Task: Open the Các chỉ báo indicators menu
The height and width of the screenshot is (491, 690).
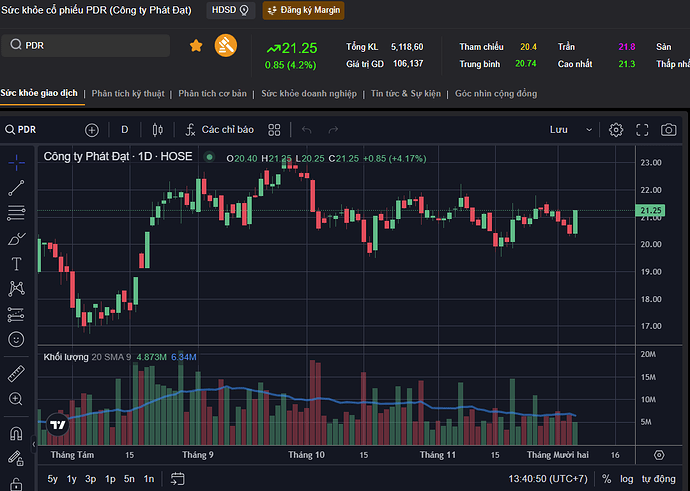Action: click(219, 130)
